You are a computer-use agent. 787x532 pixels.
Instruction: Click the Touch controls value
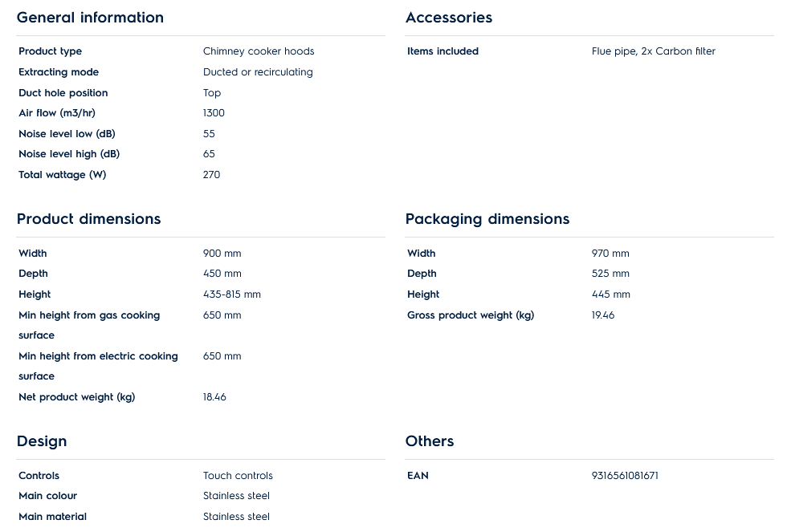(x=238, y=476)
